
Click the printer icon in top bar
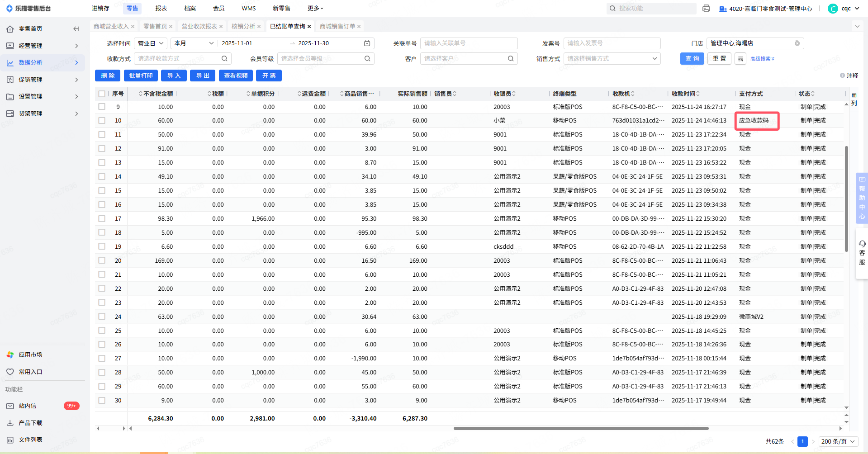(706, 9)
